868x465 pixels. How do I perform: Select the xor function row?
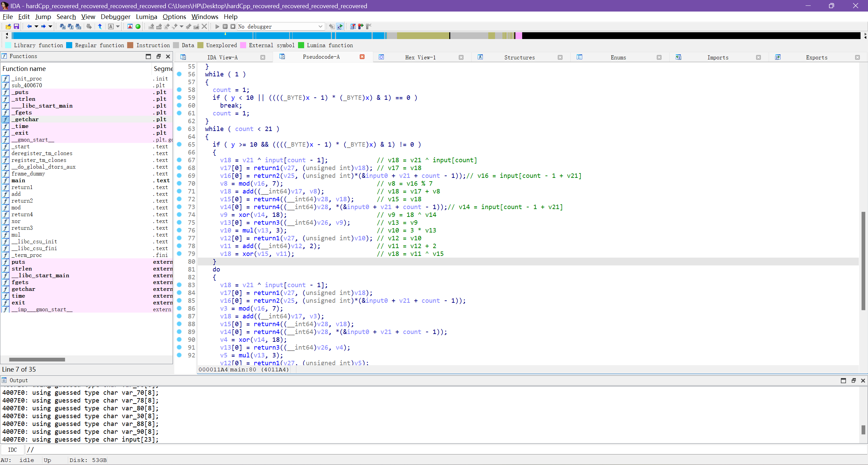point(87,221)
